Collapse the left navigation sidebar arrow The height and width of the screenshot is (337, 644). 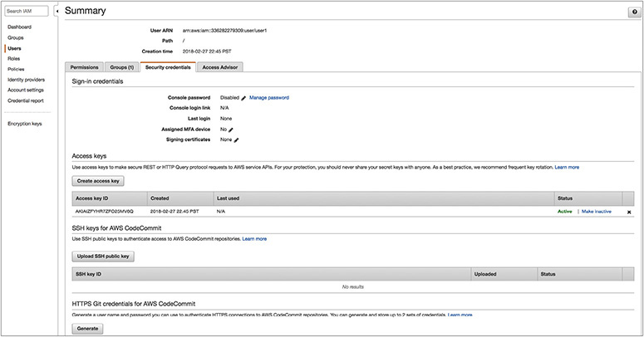pos(57,11)
